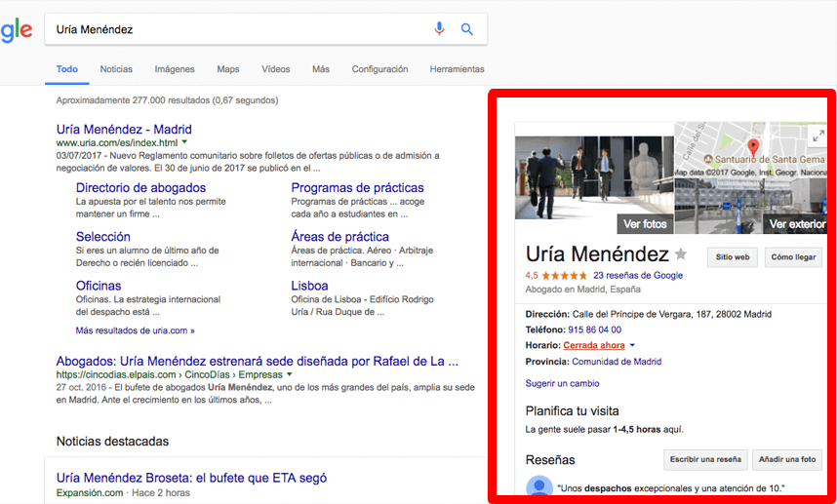Expand the map with the corner arrows icon
This screenshot has height=504, width=837.
pos(817,136)
